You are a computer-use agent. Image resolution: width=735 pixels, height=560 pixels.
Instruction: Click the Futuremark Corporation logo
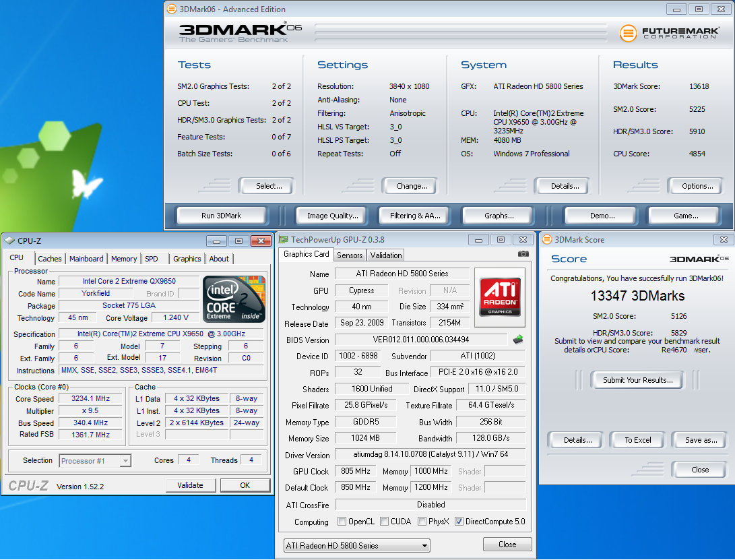[x=670, y=33]
